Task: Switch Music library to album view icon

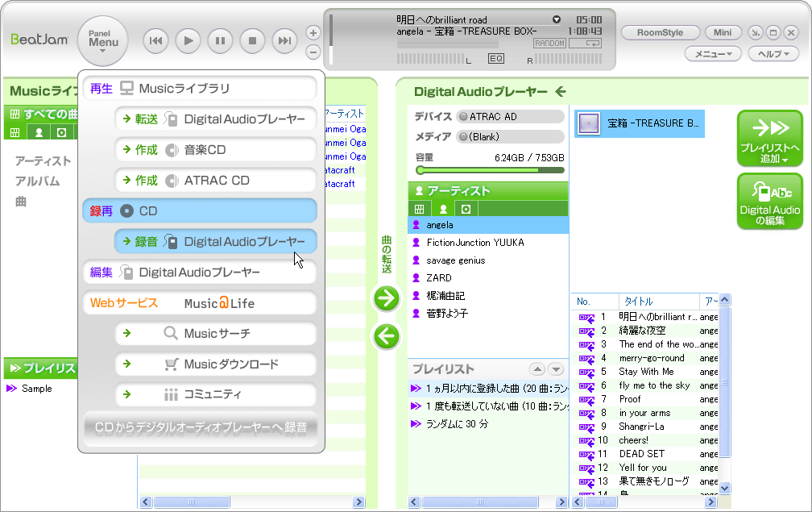Action: 61,133
